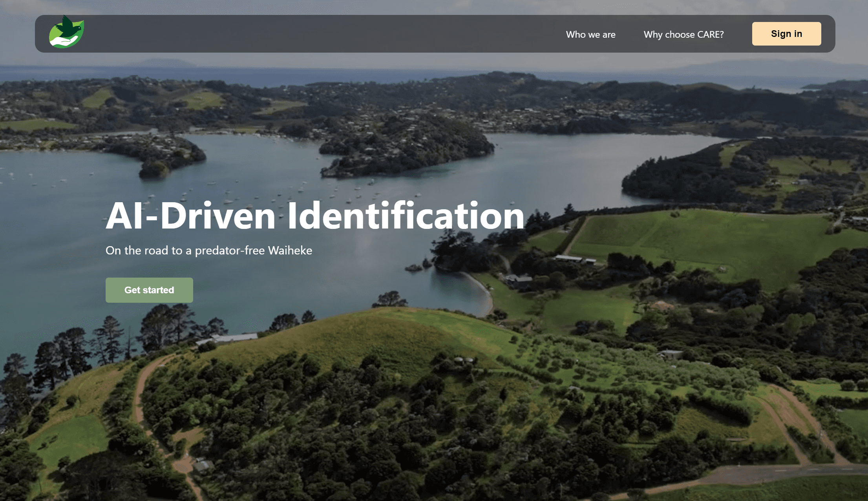Click the CARE bird-and-hand logo
This screenshot has height=501, width=868.
pyautogui.click(x=66, y=32)
